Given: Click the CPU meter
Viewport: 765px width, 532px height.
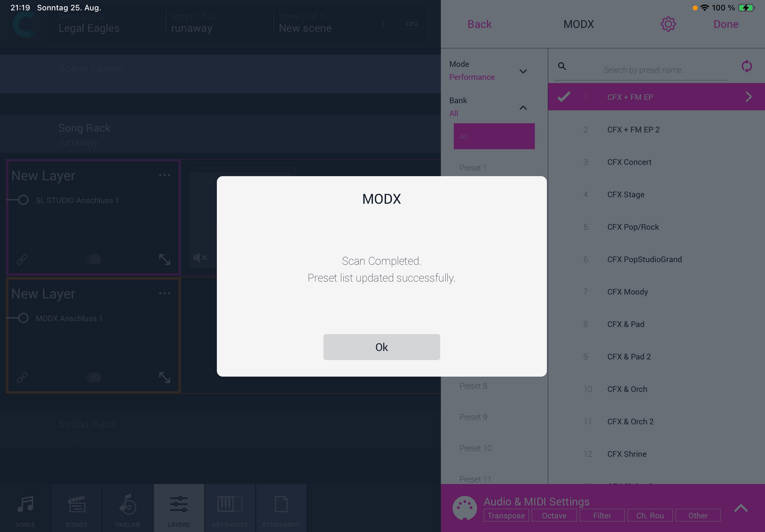Looking at the screenshot, I should 402,24.
